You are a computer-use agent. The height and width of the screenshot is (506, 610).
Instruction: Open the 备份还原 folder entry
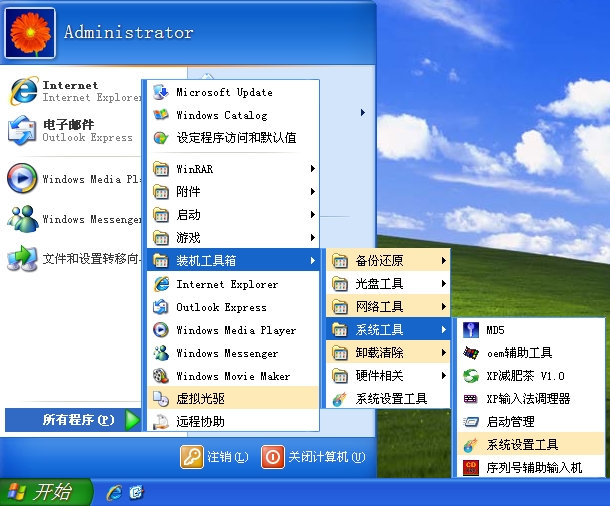click(x=388, y=261)
